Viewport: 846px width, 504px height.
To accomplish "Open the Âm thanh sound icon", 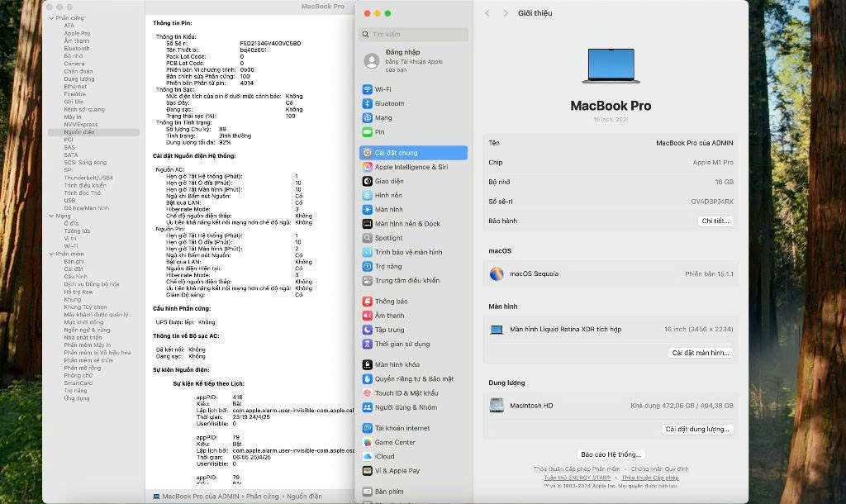I will click(x=367, y=316).
